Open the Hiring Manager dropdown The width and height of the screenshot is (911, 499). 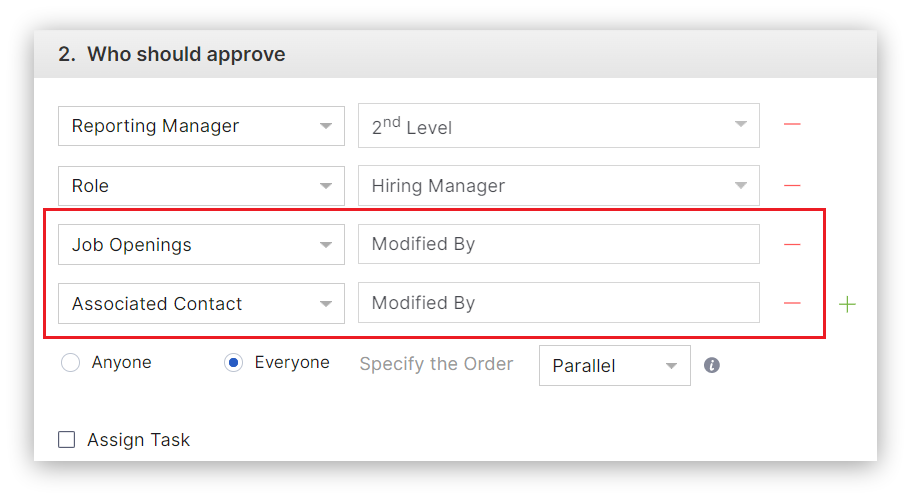click(x=558, y=186)
